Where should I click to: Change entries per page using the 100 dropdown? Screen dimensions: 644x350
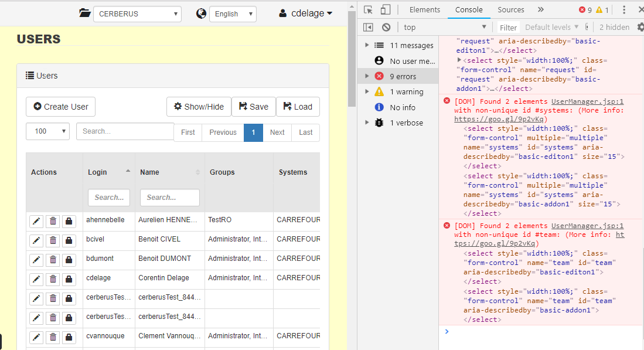[47, 131]
